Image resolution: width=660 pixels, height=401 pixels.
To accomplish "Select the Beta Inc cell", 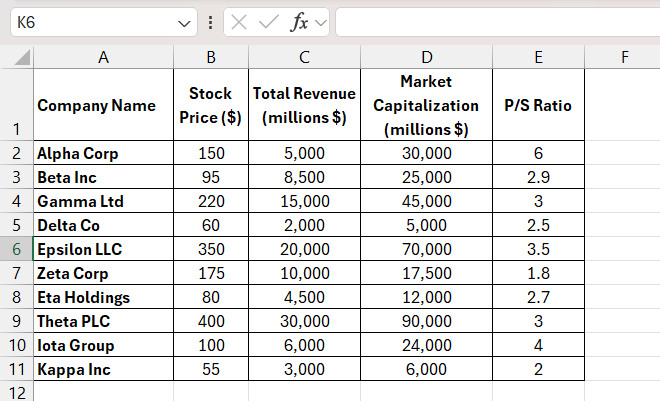I will 104,177.
